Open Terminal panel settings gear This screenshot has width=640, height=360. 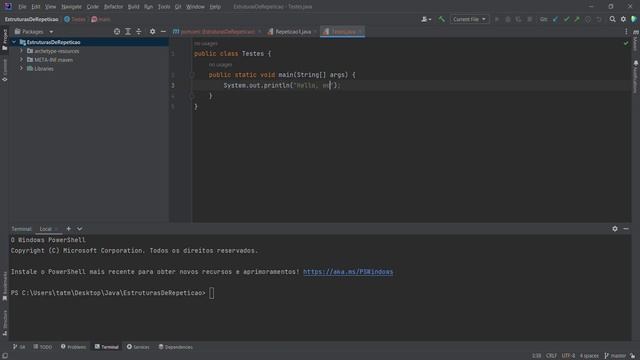(x=615, y=229)
